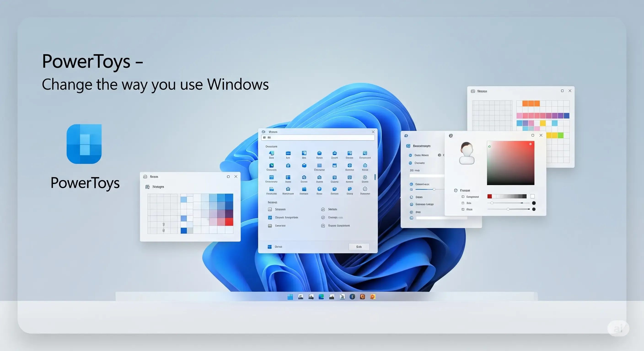Screen dimensions: 644x351
Task: Click the 'Brnis' icon in settings sidebar
Action: 411,197
